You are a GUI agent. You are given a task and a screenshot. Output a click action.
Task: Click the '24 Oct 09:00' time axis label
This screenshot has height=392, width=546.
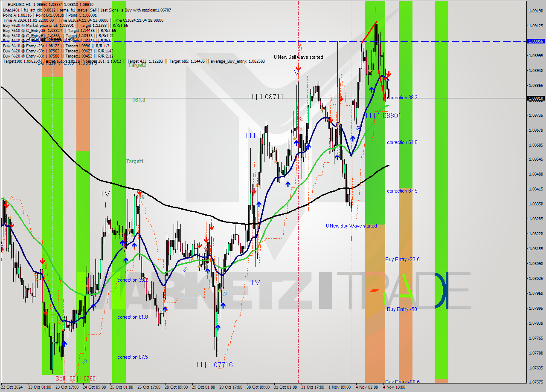tap(94, 387)
